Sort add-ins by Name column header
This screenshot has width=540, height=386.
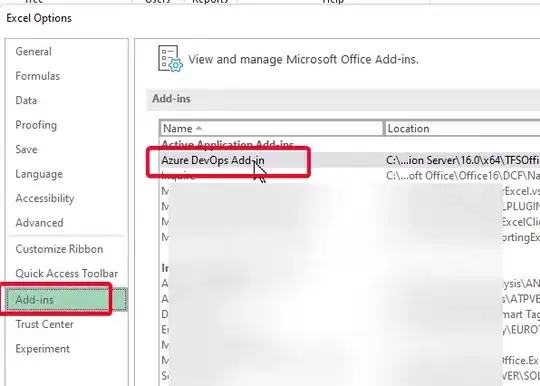tap(271, 128)
